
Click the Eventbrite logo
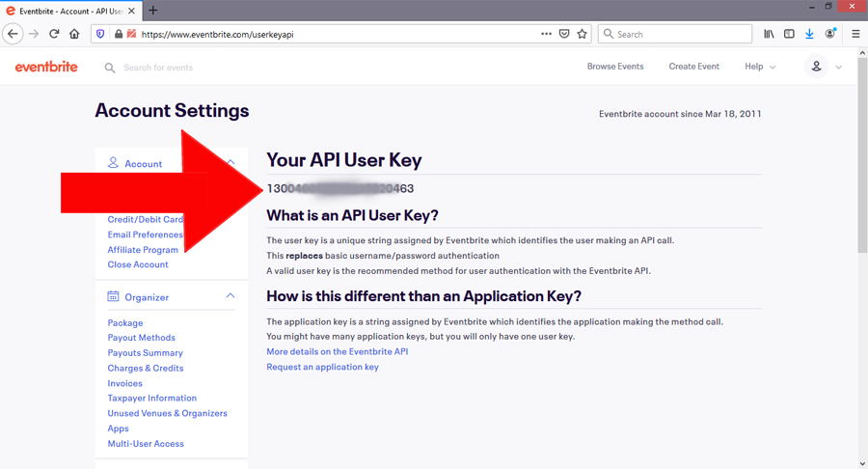pyautogui.click(x=46, y=67)
